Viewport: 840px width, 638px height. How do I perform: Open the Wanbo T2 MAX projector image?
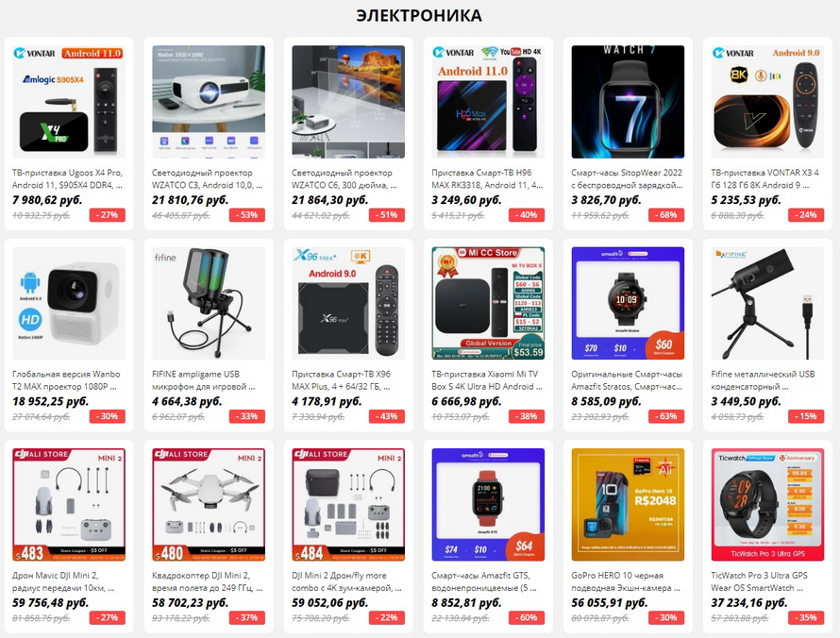(69, 303)
